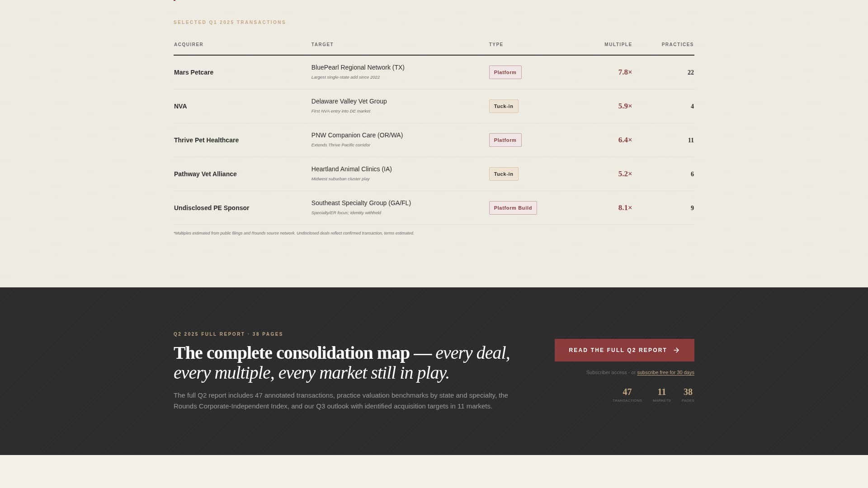Click the Selected Q1 2025 Transactions heading
868x488 pixels.
pos(230,22)
